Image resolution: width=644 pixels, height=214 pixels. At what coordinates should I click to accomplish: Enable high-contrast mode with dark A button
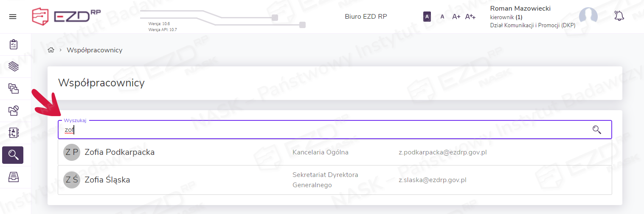coord(427,17)
